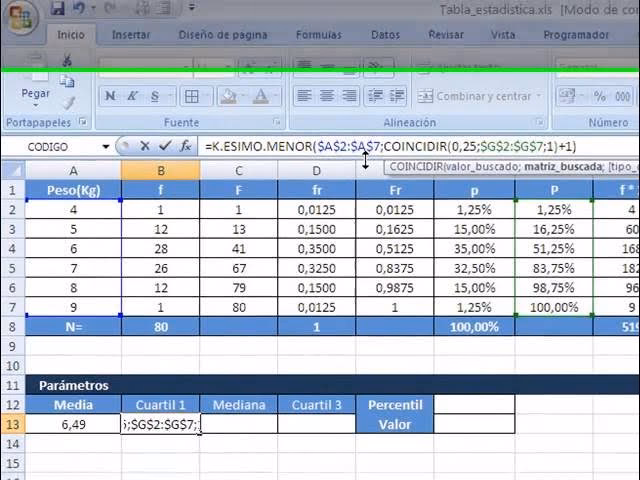Toggle italic (K) formatting
This screenshot has width=640, height=480.
[x=132, y=97]
